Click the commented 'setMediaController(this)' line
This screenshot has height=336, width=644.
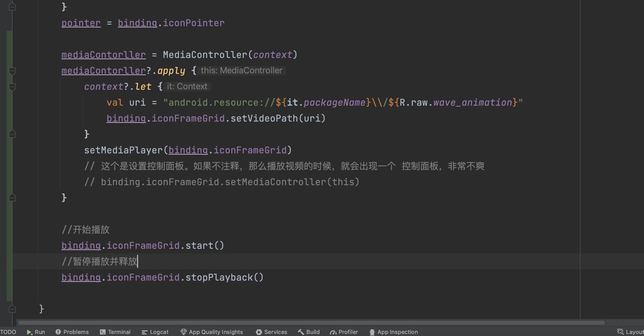[222, 182]
